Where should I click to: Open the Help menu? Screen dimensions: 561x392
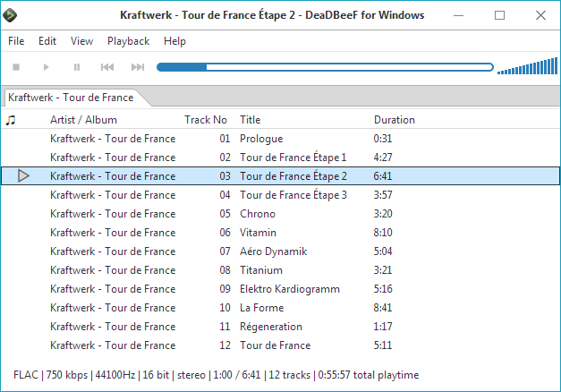click(175, 41)
